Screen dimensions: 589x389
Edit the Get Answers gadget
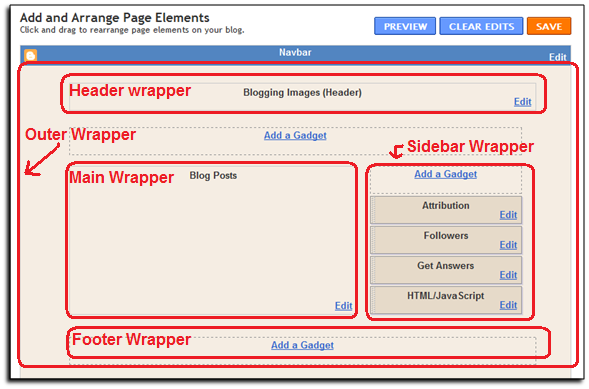(x=508, y=275)
